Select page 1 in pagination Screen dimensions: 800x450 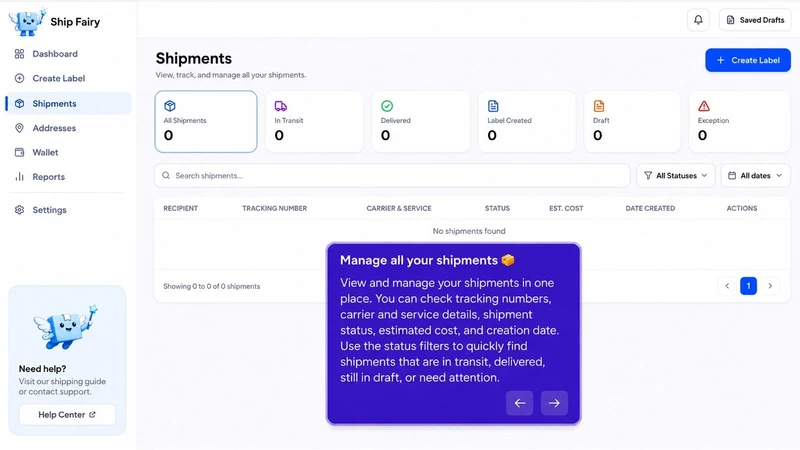point(748,286)
